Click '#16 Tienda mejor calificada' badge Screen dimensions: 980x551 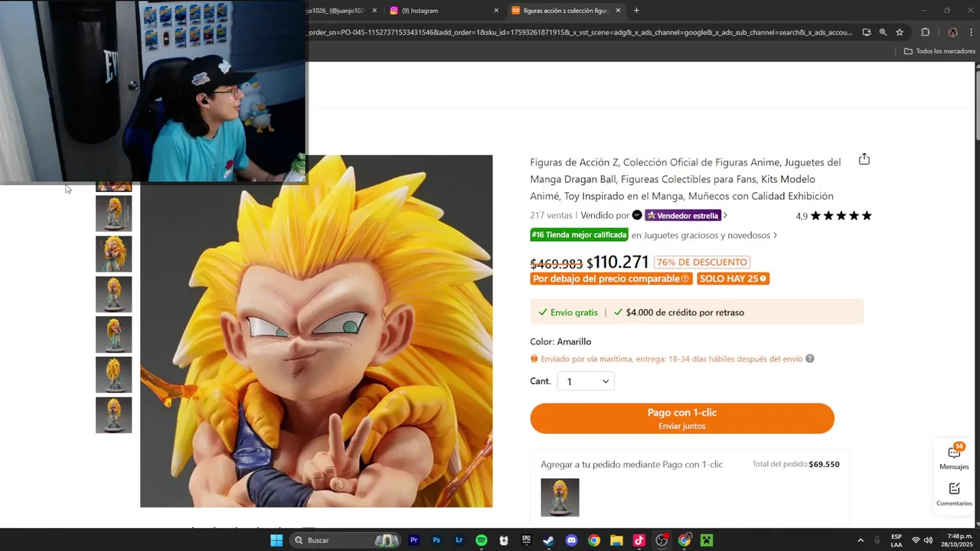pos(580,235)
